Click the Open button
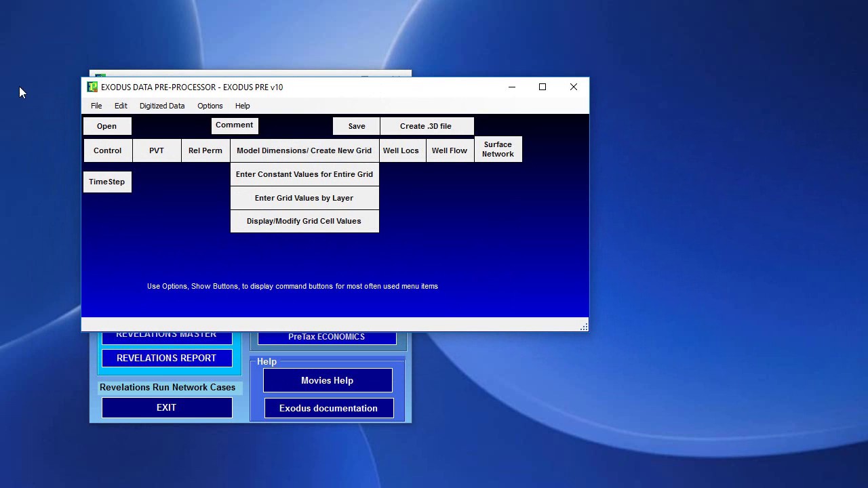Screen dimensions: 868x488 pyautogui.click(x=107, y=126)
